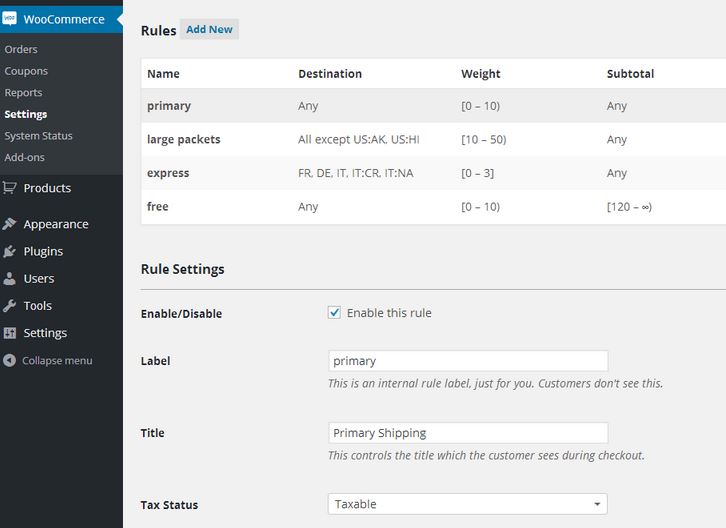The image size is (726, 528).
Task: Open Tools menu label
Action: 38,306
